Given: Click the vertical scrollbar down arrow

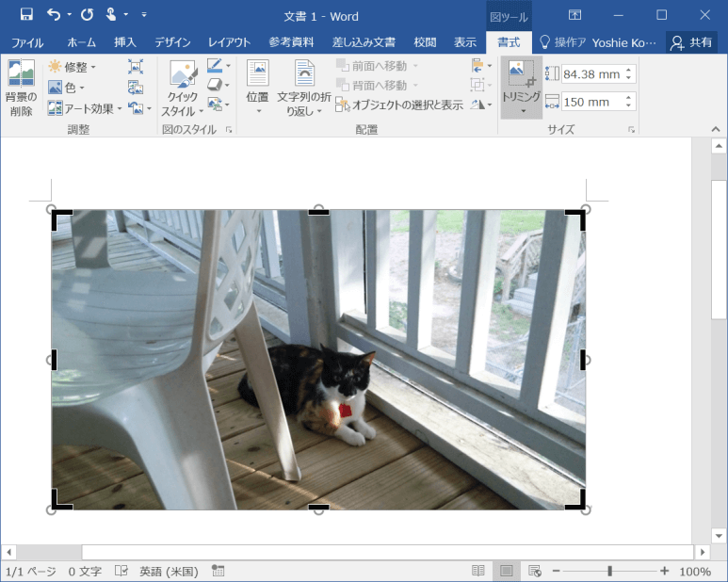Looking at the screenshot, I should [719, 536].
